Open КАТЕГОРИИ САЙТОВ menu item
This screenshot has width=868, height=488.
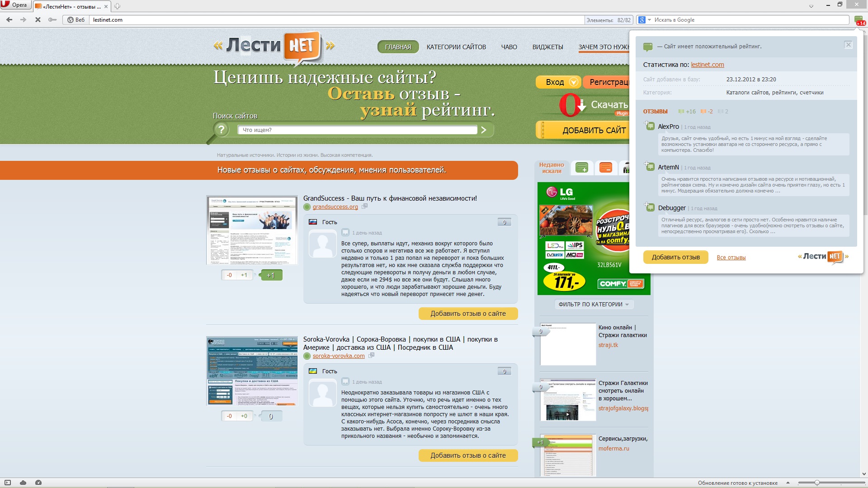(x=456, y=47)
